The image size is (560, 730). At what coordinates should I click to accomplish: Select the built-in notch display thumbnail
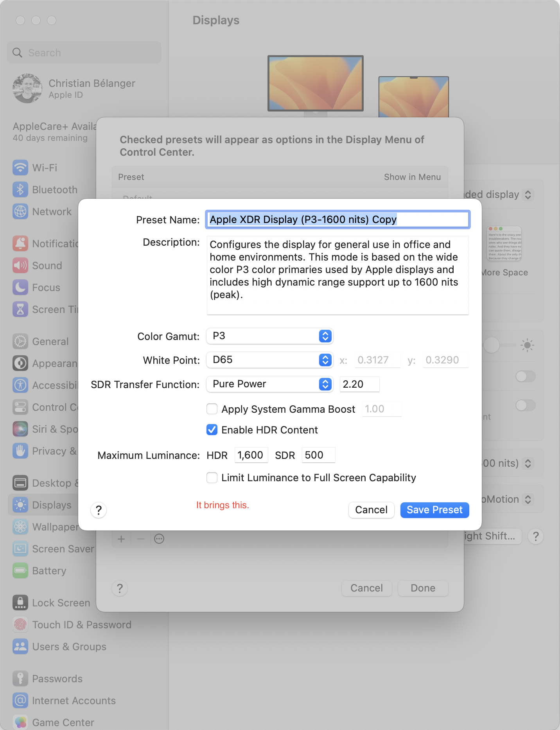(x=414, y=97)
